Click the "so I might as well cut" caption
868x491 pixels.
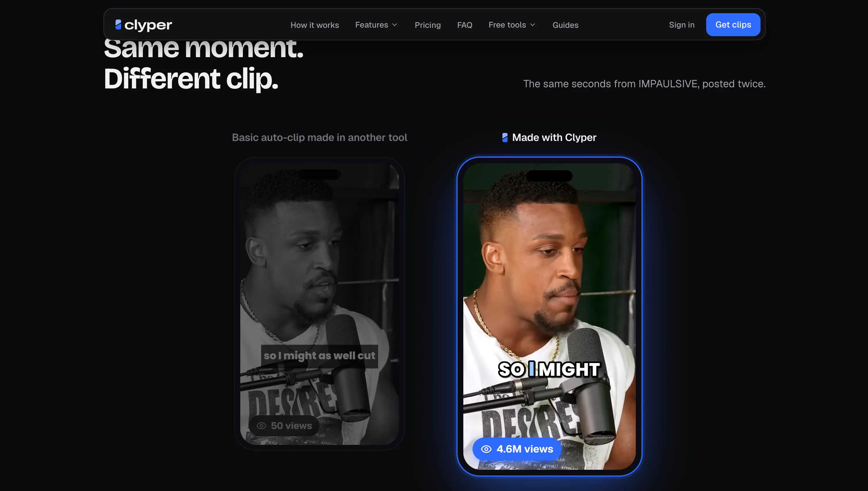point(319,356)
